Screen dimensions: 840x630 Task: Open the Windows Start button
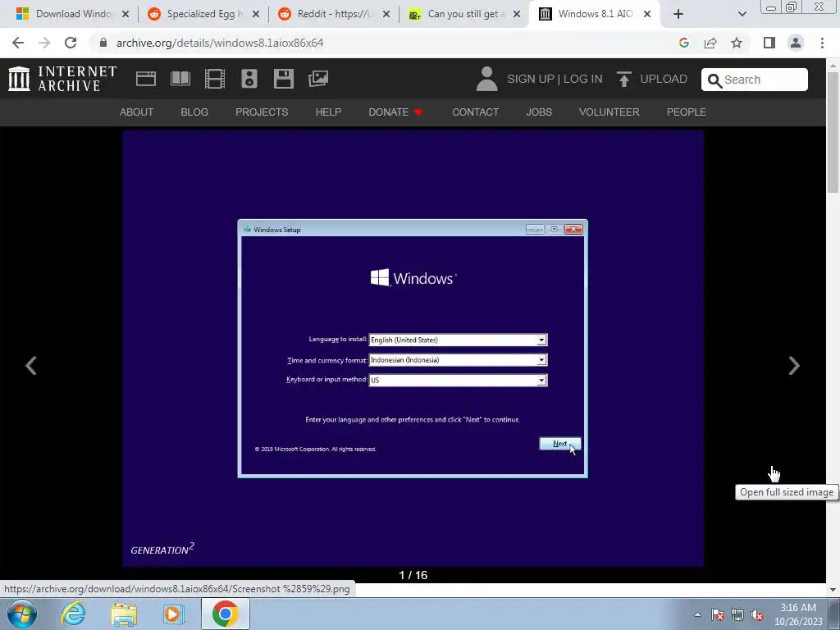point(22,614)
